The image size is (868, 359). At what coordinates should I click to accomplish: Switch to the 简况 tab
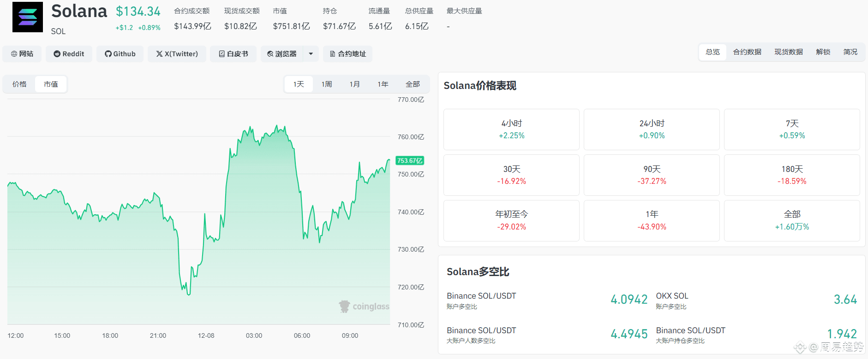[x=850, y=52]
